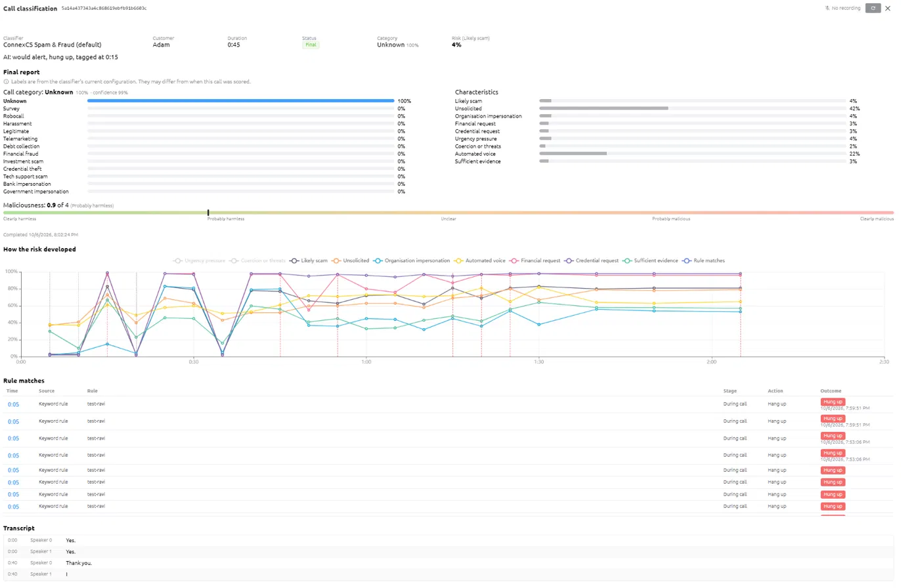Click the Final status badge
The width and height of the screenshot is (901, 588).
click(311, 45)
